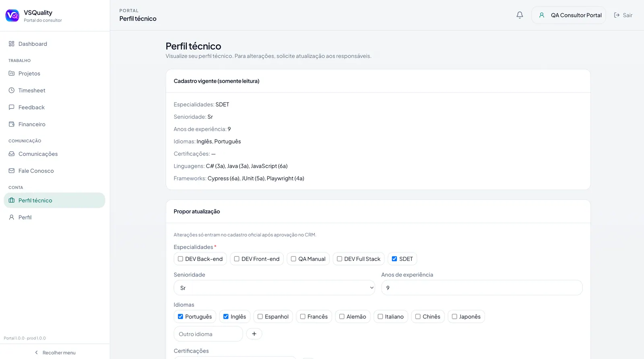Uncheck the SDET specialty
The image size is (644, 359).
(394, 259)
